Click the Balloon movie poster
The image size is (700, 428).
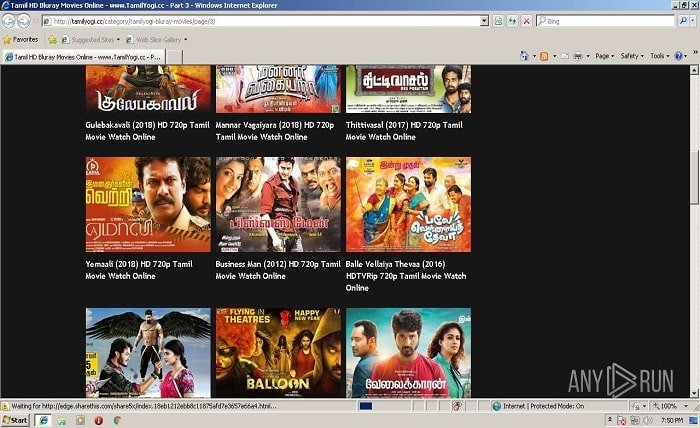278,353
